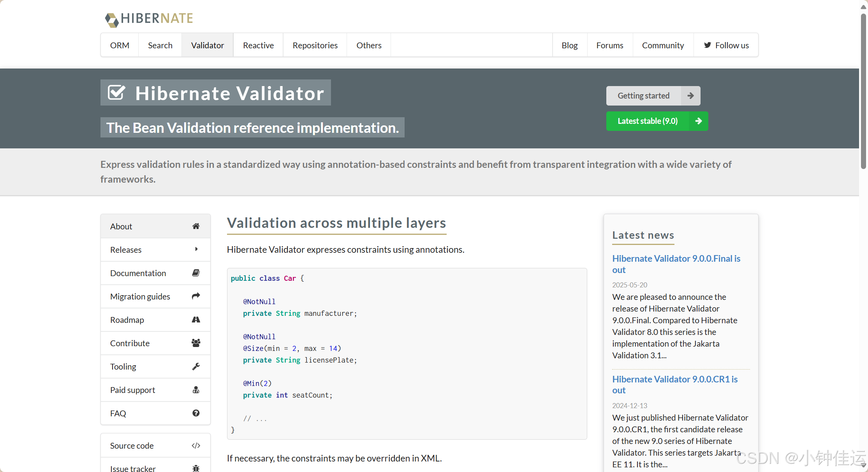
Task: Click the people icon beside Contribute
Action: pyautogui.click(x=196, y=343)
